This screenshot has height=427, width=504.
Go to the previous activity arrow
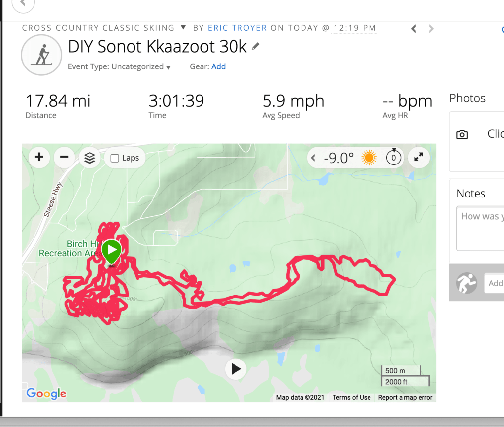414,29
